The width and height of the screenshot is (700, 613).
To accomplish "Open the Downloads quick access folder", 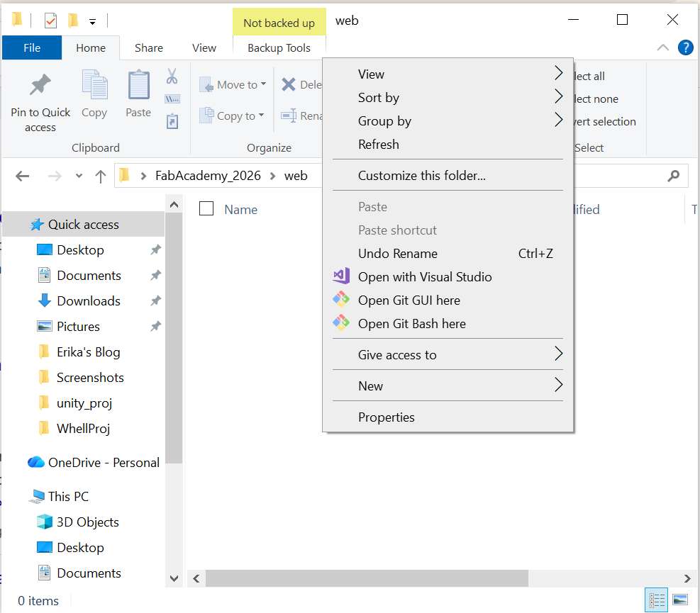I will (x=88, y=301).
